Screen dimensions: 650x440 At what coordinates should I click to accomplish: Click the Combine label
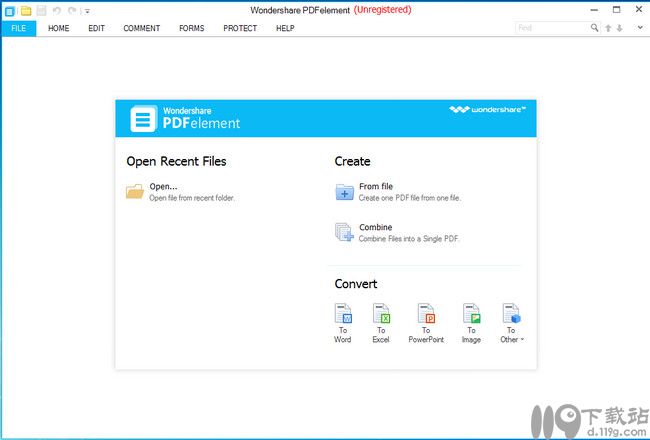coord(376,227)
